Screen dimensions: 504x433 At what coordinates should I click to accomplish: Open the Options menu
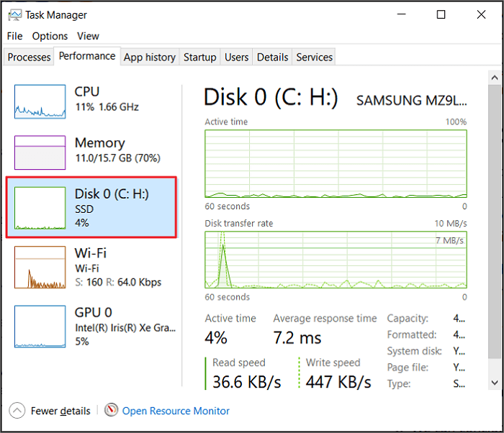pos(50,36)
